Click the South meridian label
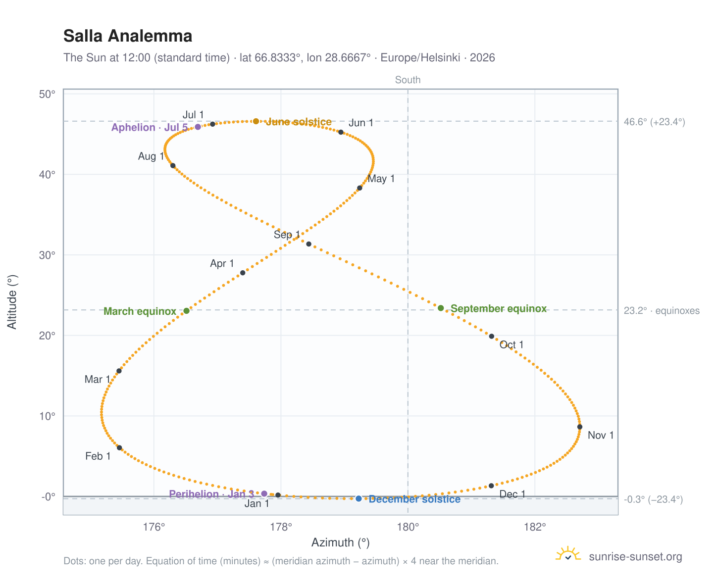The image size is (717, 588). pos(408,80)
